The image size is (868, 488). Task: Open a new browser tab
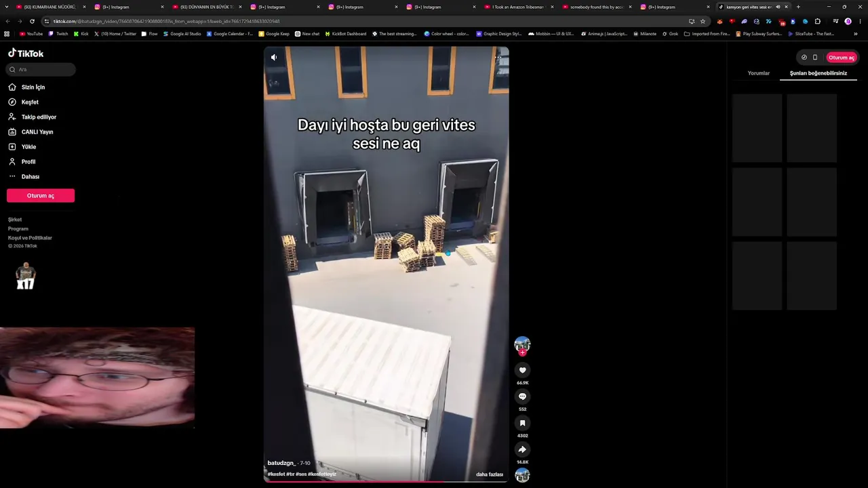click(x=798, y=7)
